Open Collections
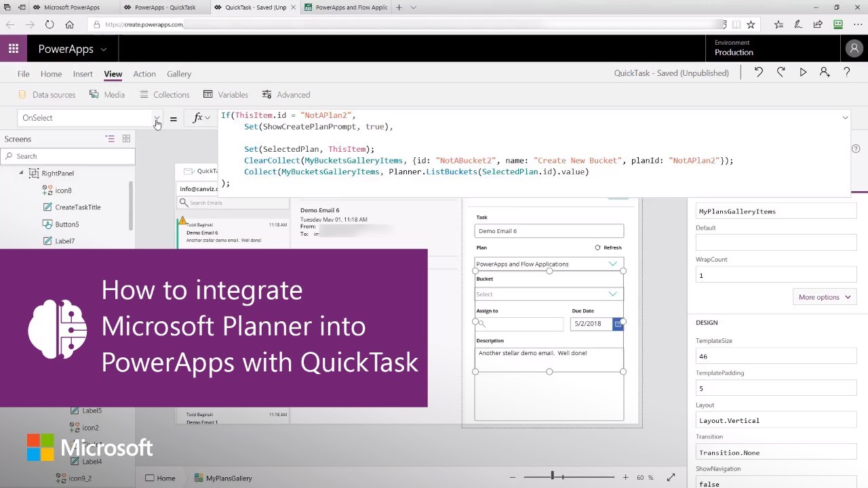Screen dimensions: 868x488 click(164, 95)
